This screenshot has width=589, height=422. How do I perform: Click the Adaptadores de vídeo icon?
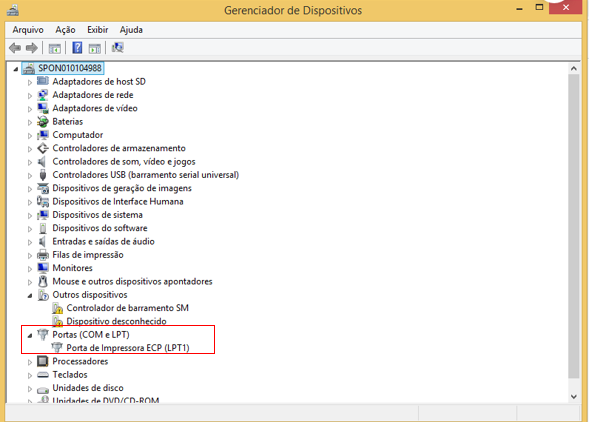point(43,108)
